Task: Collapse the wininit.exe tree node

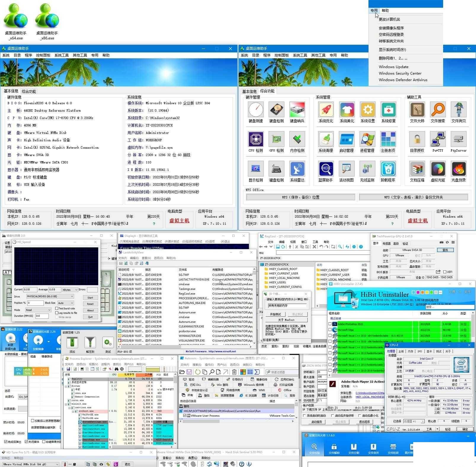Action: (x=66, y=404)
